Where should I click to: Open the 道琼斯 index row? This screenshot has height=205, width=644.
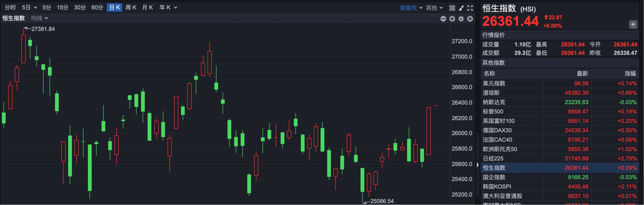click(491, 93)
